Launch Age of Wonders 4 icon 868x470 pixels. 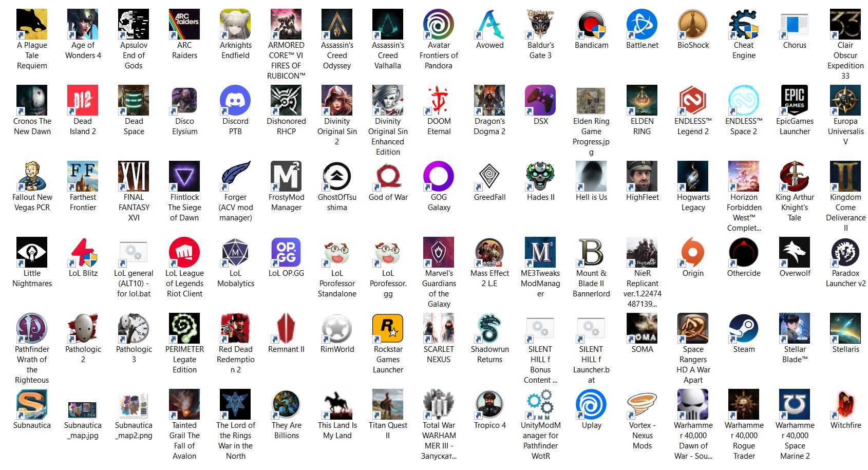coord(83,24)
